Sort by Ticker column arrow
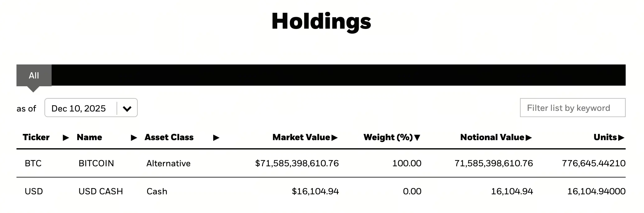The width and height of the screenshot is (644, 213). click(66, 138)
